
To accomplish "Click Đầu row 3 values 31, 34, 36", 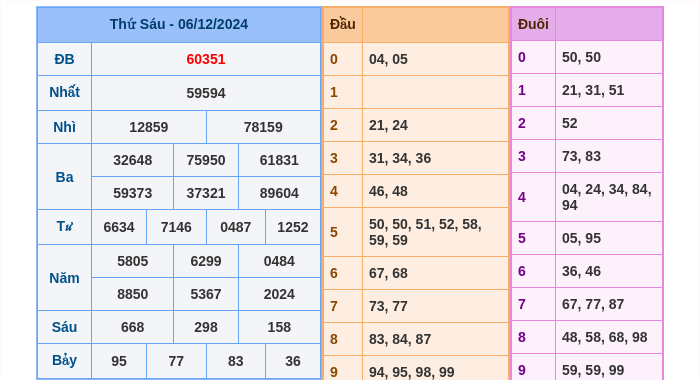I will point(400,159).
